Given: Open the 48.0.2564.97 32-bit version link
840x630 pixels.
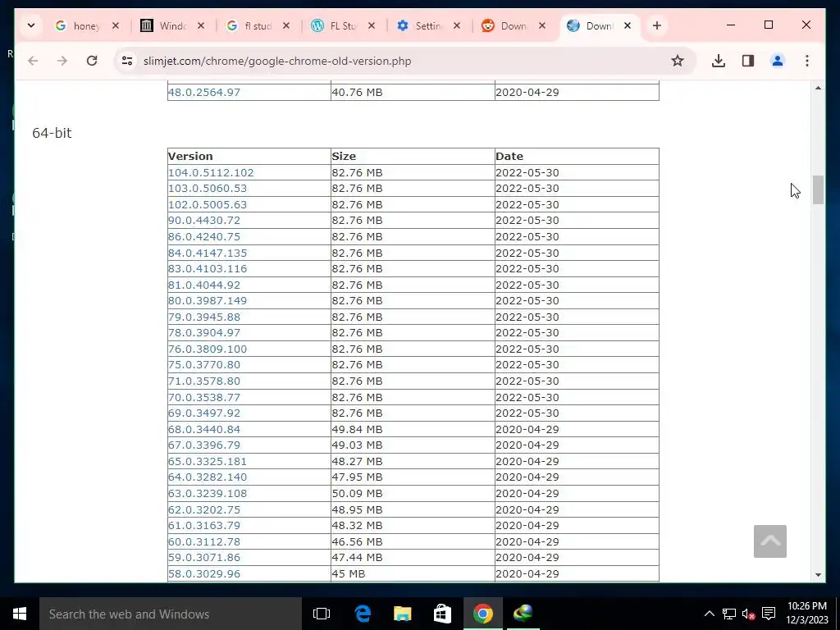Looking at the screenshot, I should (204, 92).
